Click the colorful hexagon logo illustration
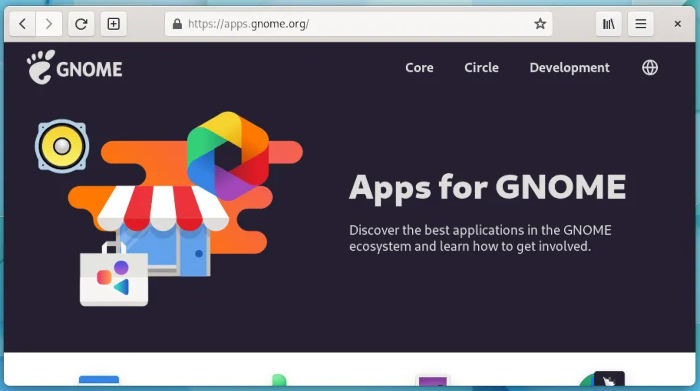Screen dimensions: 700x391 [228, 155]
